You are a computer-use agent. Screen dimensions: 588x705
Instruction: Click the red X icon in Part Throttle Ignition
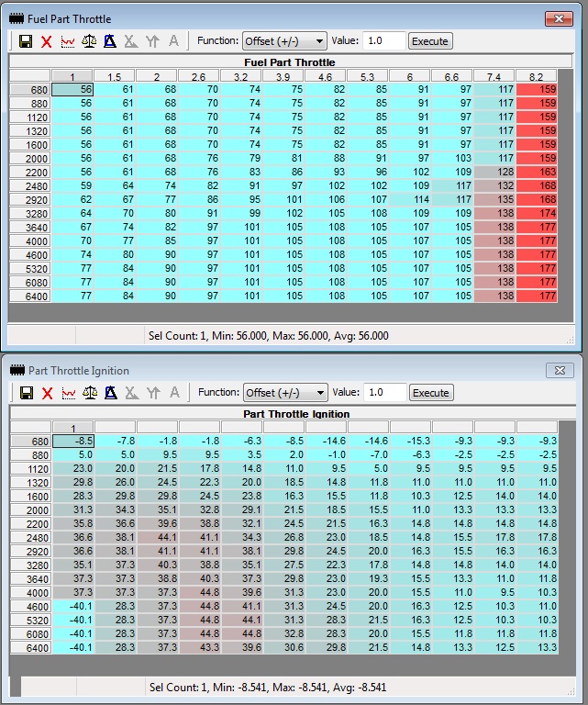[47, 393]
